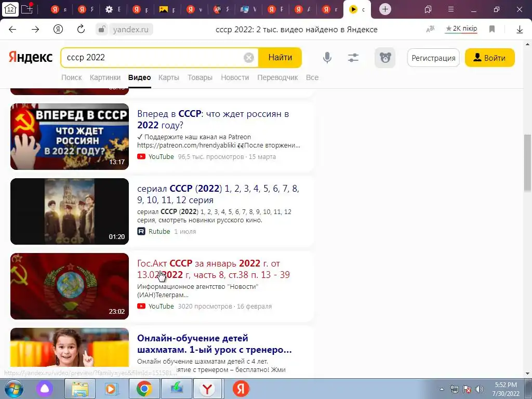Open Yandex home via the circled Я icon
532x399 pixels.
click(x=58, y=30)
